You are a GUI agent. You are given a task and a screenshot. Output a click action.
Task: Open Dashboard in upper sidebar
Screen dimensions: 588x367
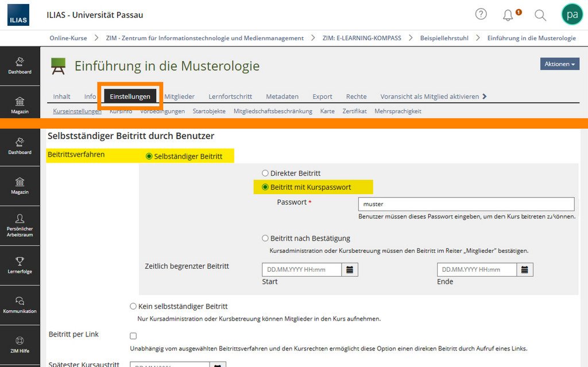pos(20,65)
